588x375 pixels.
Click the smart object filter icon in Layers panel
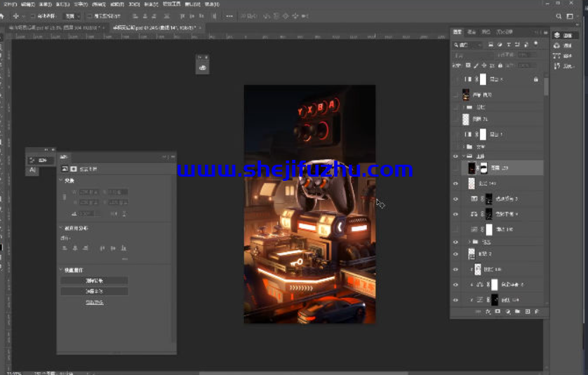[526, 45]
